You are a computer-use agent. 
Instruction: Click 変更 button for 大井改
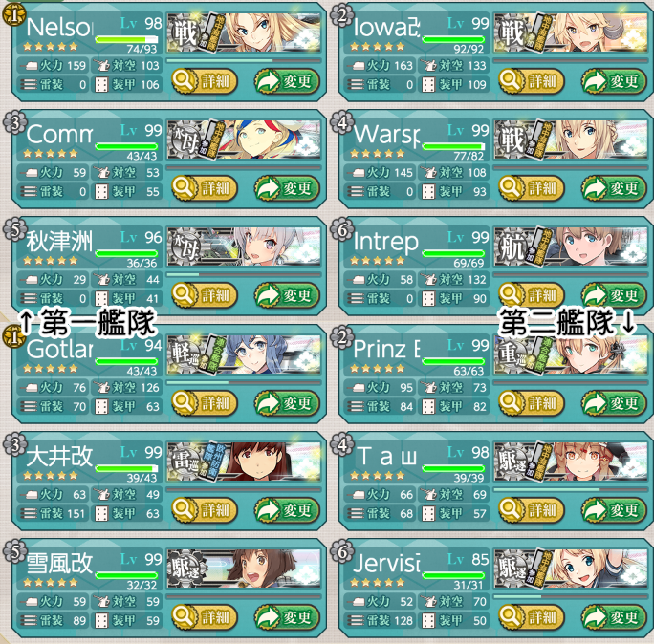click(x=287, y=510)
